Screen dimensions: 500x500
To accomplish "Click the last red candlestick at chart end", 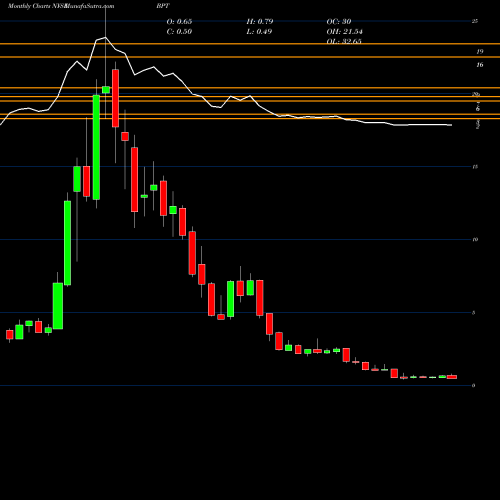I will point(452,377).
